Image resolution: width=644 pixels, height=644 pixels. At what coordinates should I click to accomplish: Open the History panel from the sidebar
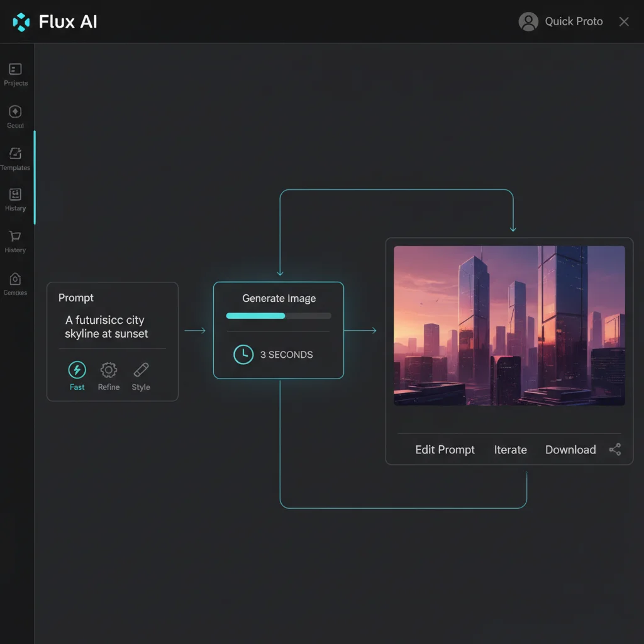point(14,195)
